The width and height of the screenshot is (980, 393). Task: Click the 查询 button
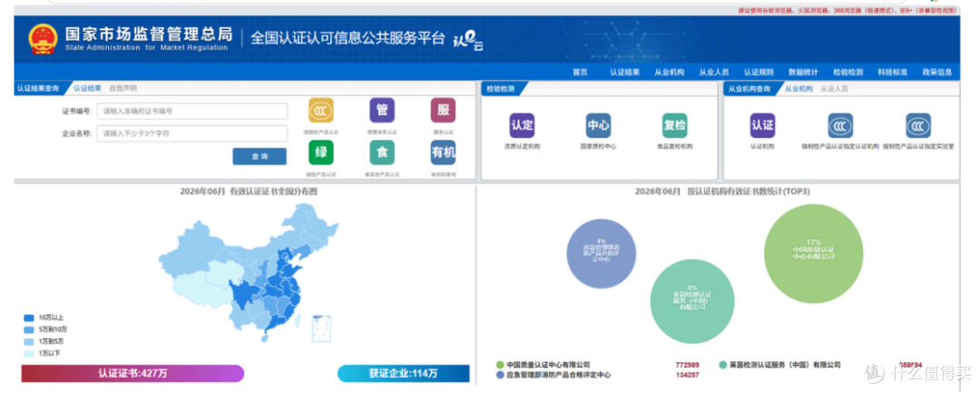point(260,156)
